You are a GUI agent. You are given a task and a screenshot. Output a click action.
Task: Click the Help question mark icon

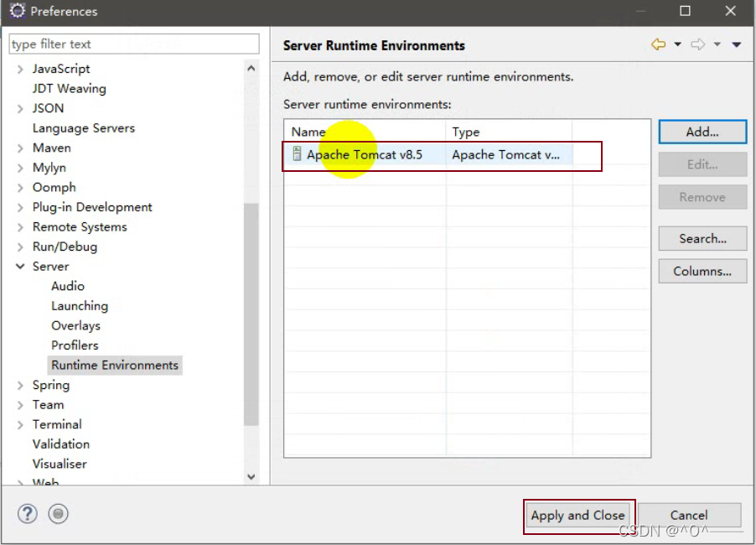28,514
